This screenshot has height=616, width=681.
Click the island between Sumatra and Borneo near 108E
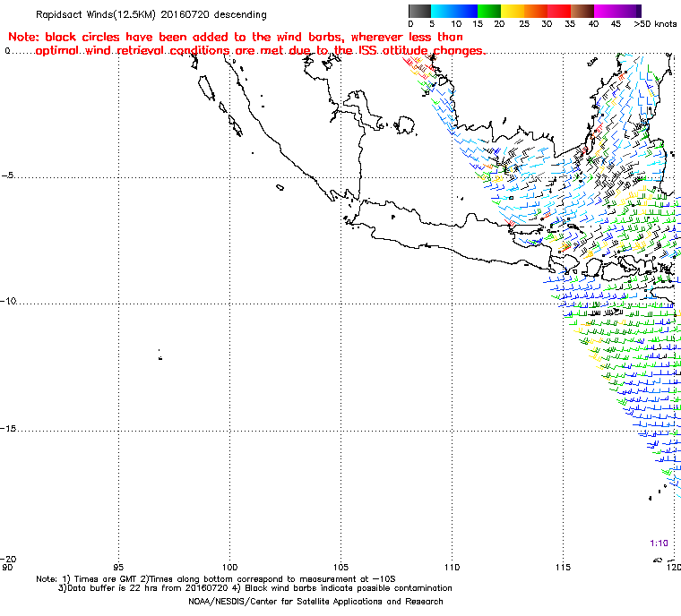pos(405,125)
